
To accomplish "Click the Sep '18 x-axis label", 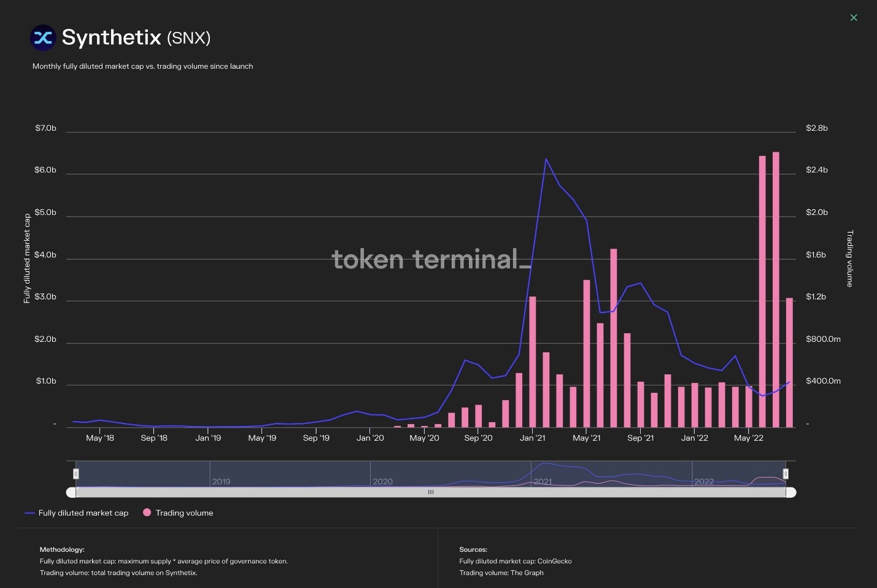I will point(154,438).
